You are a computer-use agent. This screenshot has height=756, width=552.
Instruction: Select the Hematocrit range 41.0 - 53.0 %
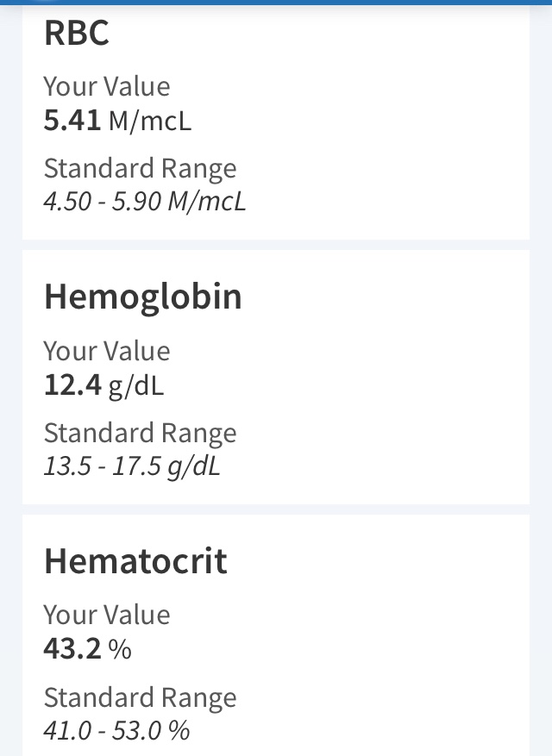click(x=116, y=731)
